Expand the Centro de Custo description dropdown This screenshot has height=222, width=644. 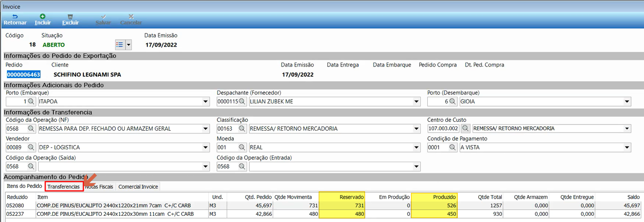627,128
